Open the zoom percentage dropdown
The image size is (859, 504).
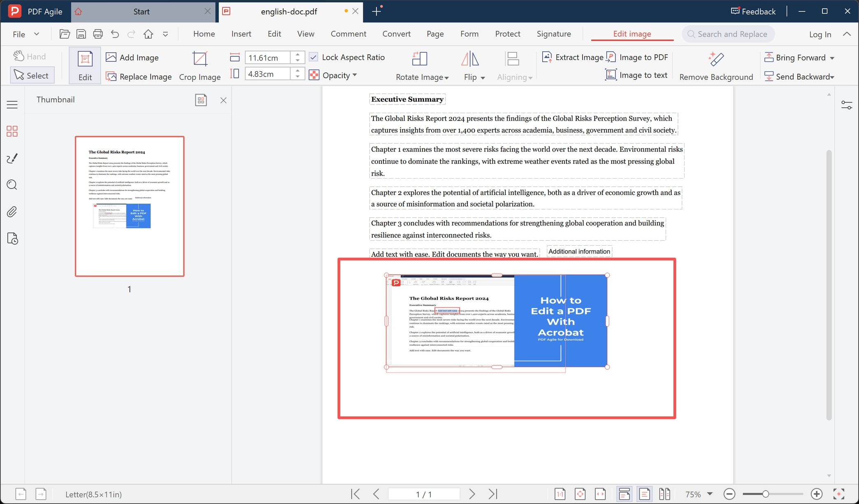pyautogui.click(x=710, y=494)
